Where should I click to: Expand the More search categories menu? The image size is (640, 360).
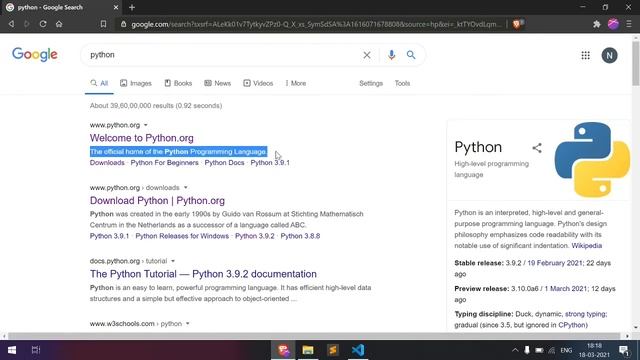(x=296, y=83)
